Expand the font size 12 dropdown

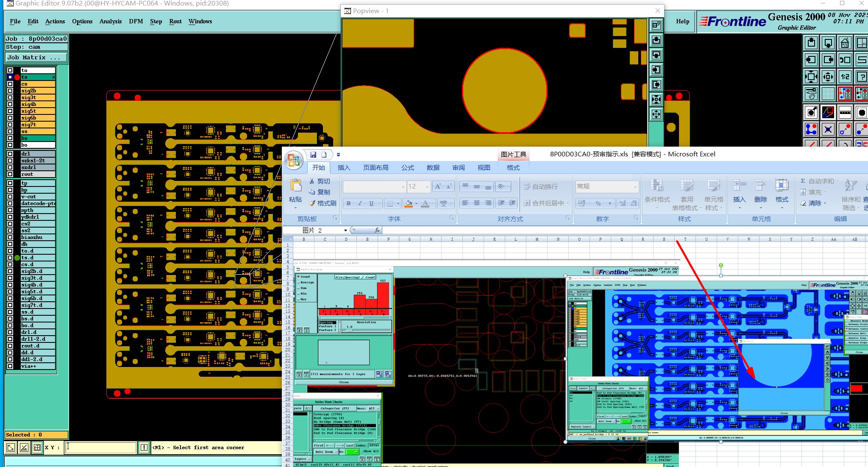(x=427, y=186)
